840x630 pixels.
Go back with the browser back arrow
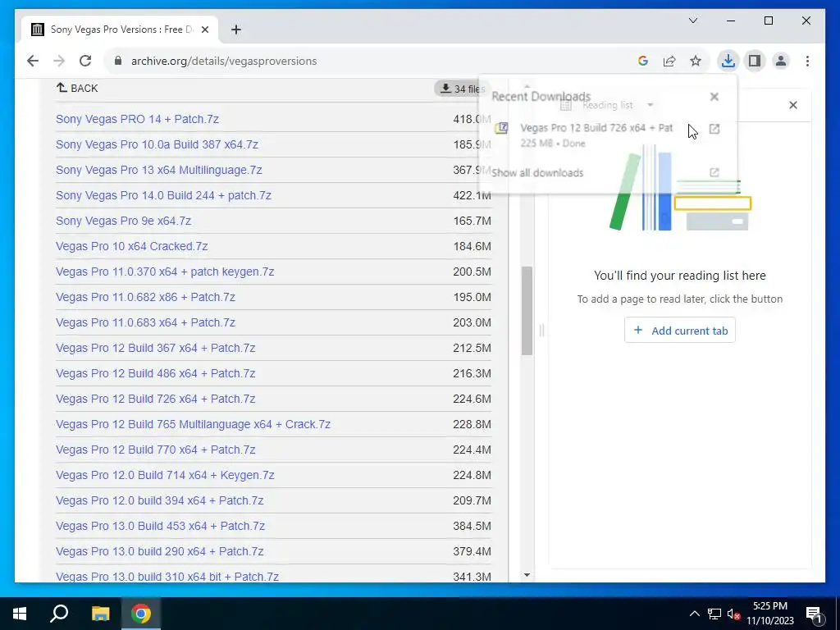point(33,61)
